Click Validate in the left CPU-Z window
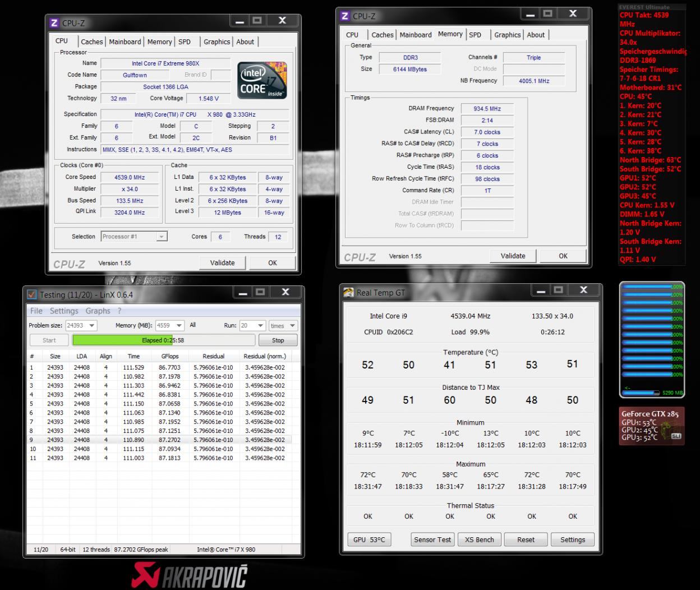The image size is (700, 590). click(223, 262)
